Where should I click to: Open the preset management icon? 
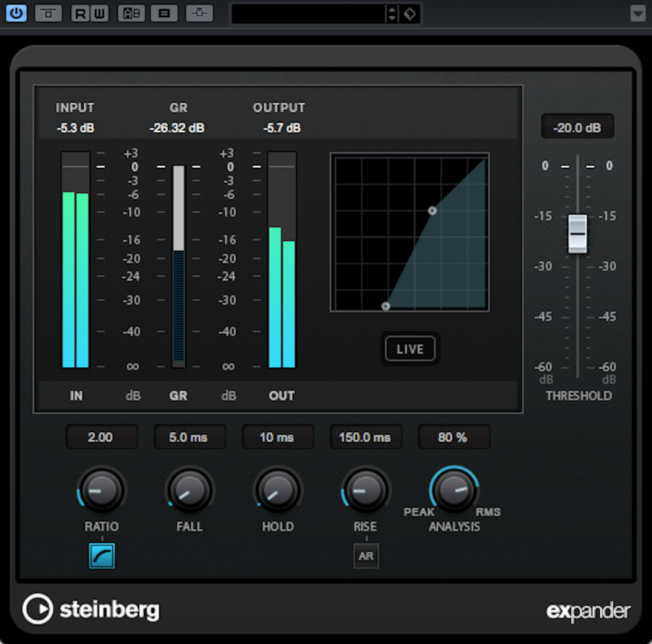tap(410, 14)
